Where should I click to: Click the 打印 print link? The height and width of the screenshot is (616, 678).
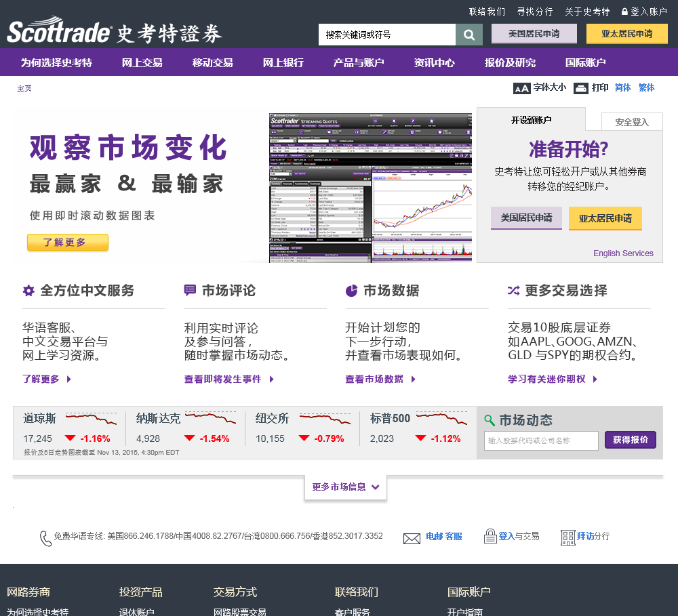tap(600, 87)
